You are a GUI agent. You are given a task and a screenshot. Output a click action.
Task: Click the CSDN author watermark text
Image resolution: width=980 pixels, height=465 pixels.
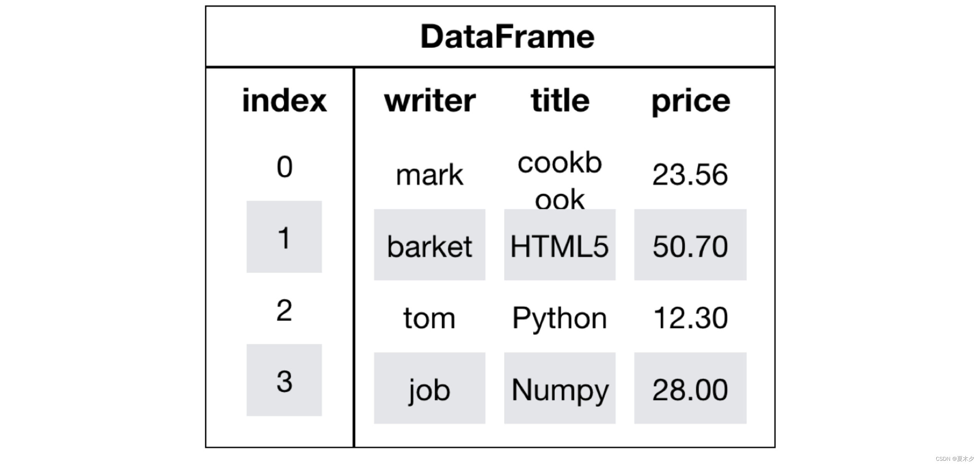955,459
